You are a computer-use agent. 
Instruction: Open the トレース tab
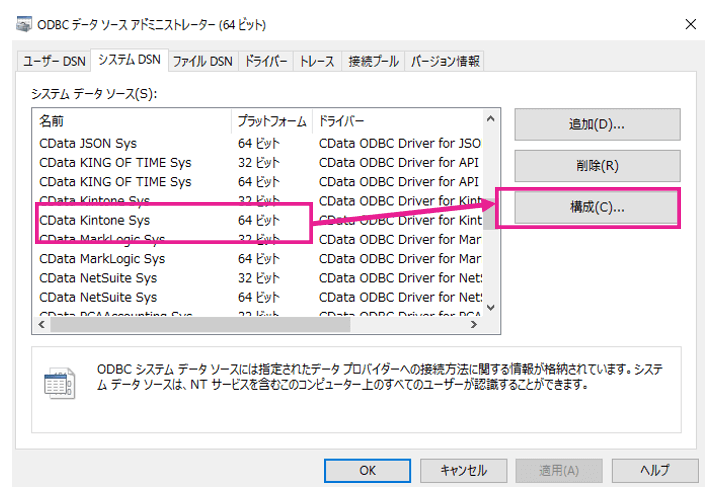click(317, 61)
